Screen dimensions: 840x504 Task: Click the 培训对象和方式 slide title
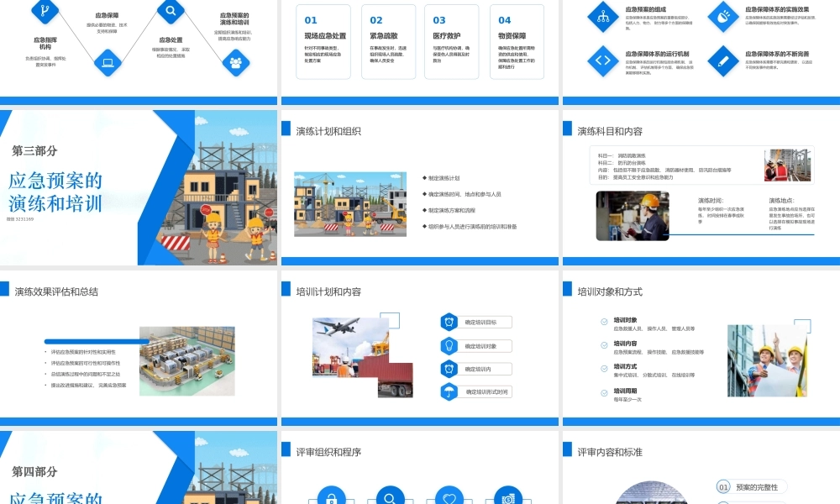pos(610,292)
